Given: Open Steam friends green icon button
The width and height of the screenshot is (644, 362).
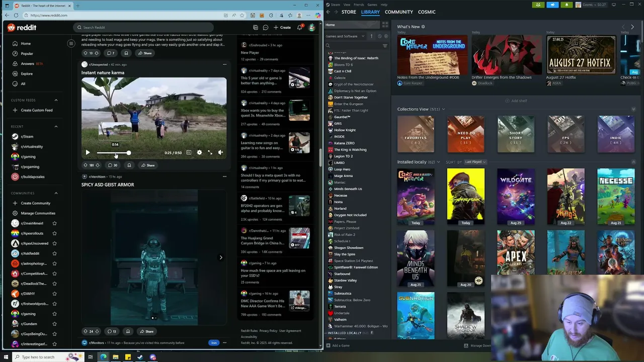Looking at the screenshot, I should (538, 5).
